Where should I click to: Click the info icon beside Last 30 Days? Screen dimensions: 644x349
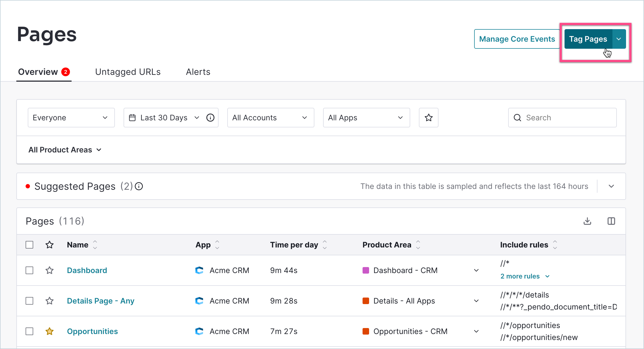click(210, 118)
